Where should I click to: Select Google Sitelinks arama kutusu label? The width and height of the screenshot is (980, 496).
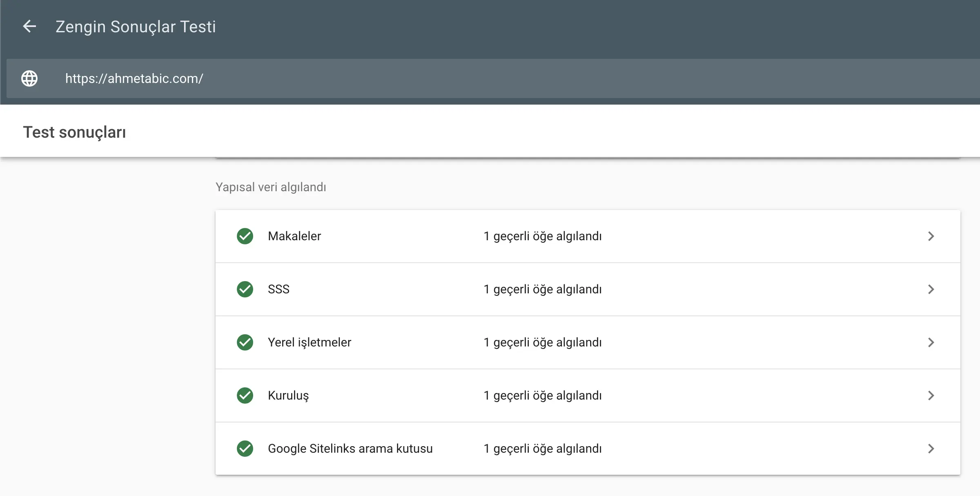(350, 449)
